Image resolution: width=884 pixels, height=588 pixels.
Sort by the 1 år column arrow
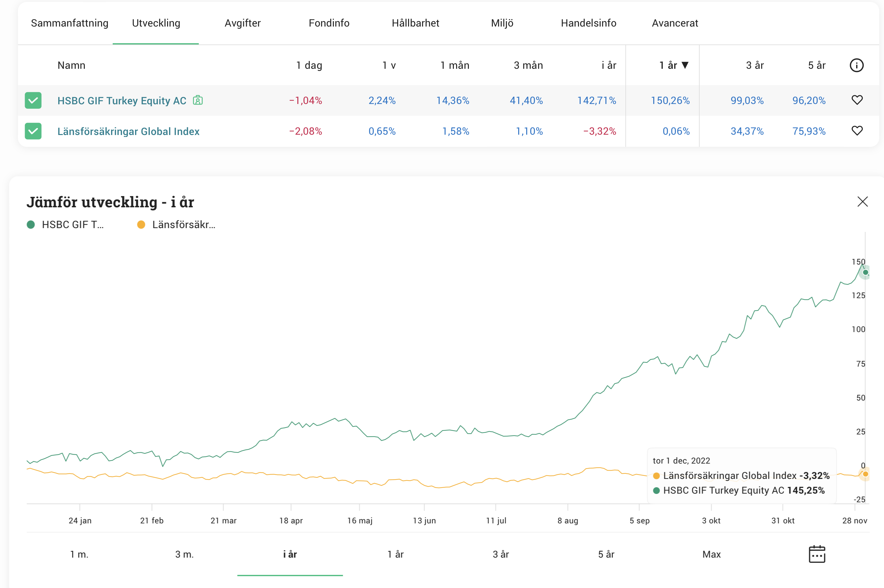click(x=685, y=65)
